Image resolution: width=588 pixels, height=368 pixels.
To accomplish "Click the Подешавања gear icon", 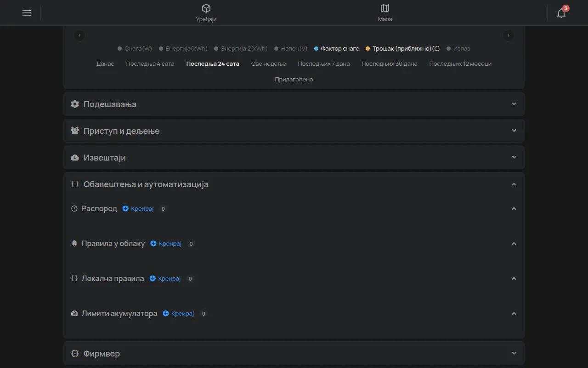I will tap(75, 104).
